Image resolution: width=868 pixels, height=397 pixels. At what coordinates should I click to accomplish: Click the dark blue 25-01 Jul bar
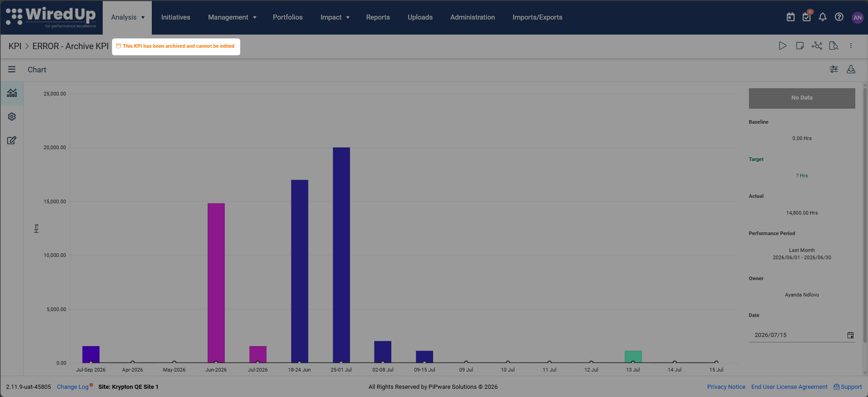pos(341,255)
